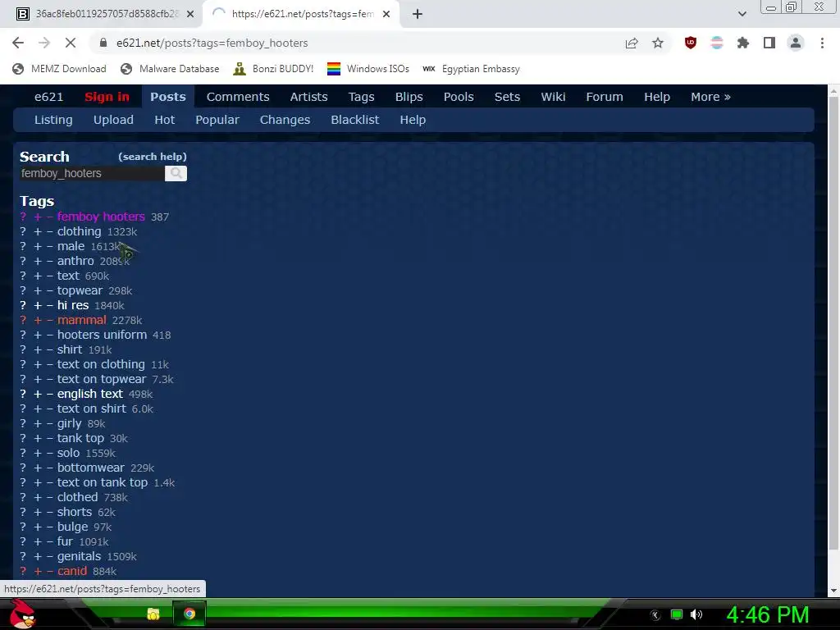Image resolution: width=840 pixels, height=630 pixels.
Task: Open the Egyptian Embassy bookmark
Action: 471,69
